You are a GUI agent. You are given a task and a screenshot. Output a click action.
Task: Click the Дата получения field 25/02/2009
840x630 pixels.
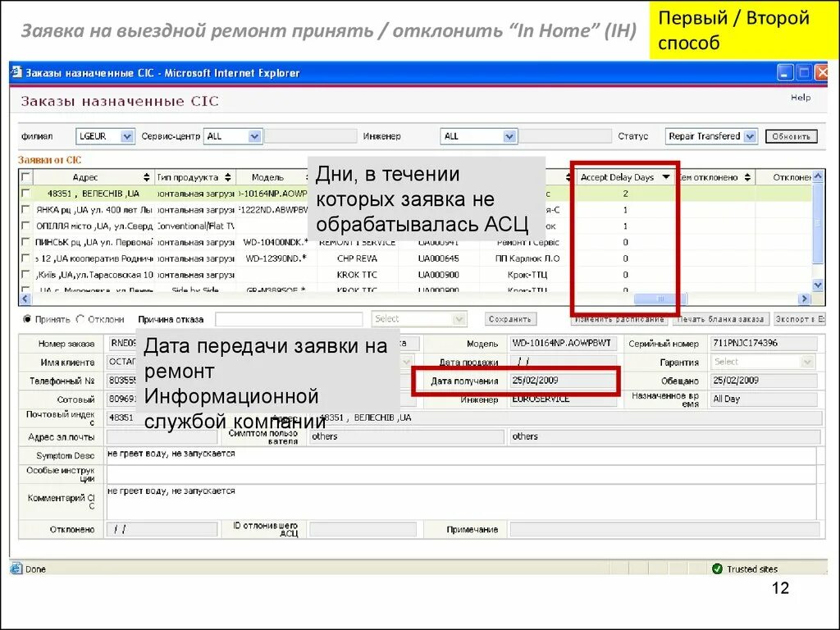[563, 381]
